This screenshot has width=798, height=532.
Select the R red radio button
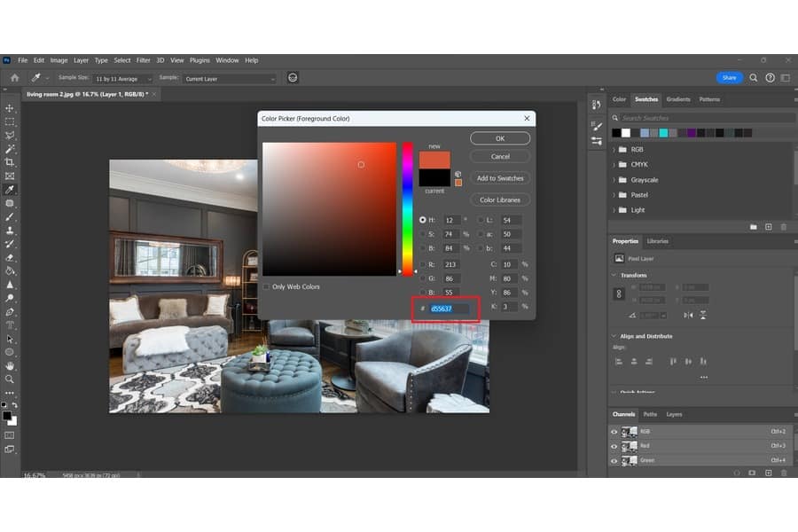coord(422,264)
